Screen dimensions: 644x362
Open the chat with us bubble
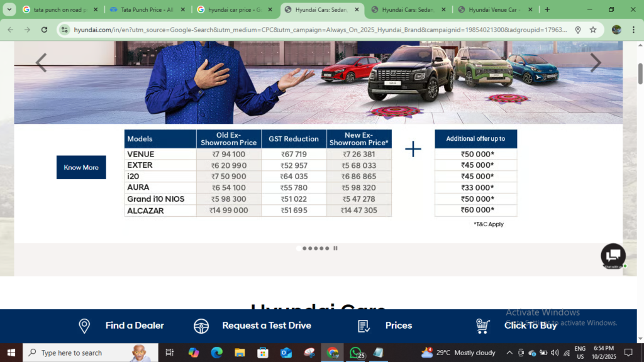tap(613, 255)
